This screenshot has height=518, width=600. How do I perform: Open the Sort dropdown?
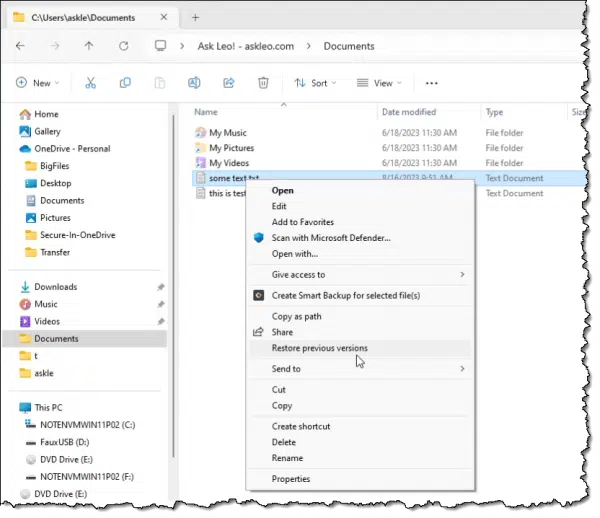[315, 83]
